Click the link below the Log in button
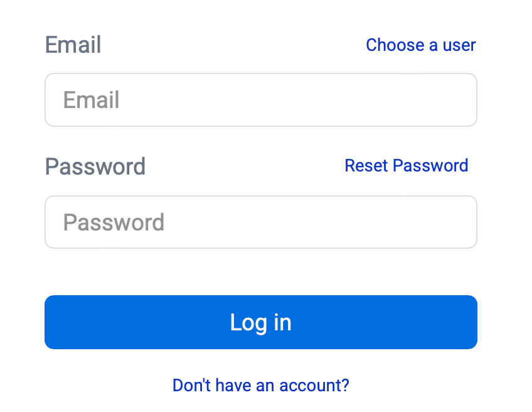This screenshot has width=532, height=412. pyautogui.click(x=260, y=385)
